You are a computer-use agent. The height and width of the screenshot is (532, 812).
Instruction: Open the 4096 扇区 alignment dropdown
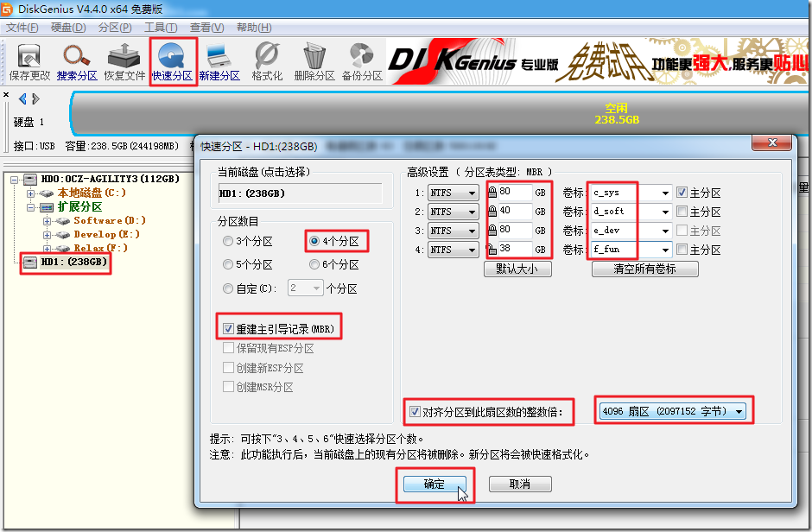click(673, 411)
